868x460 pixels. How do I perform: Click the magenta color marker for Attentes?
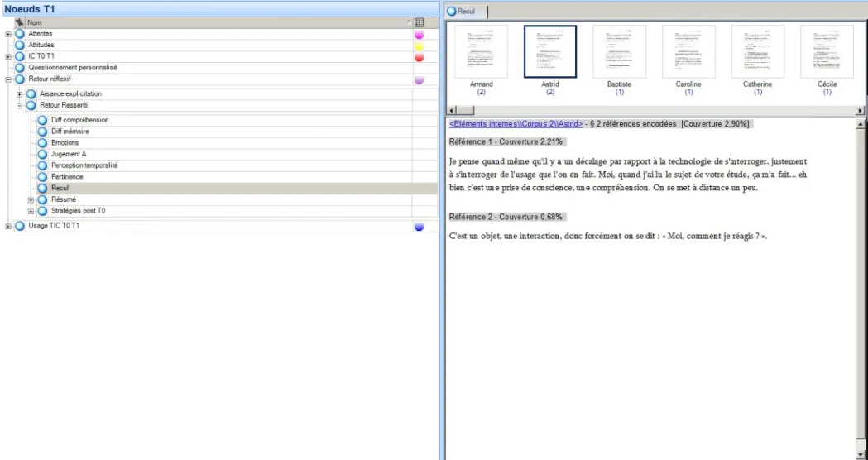point(419,34)
